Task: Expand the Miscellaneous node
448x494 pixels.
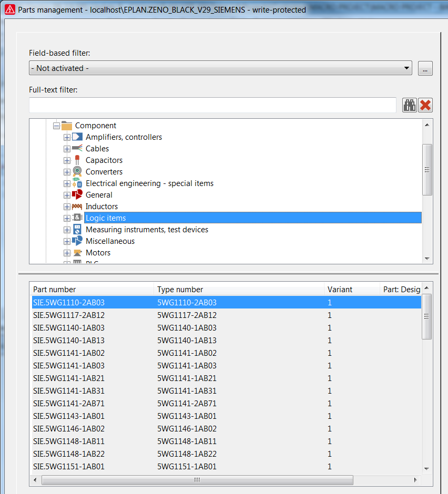Action: pos(67,241)
